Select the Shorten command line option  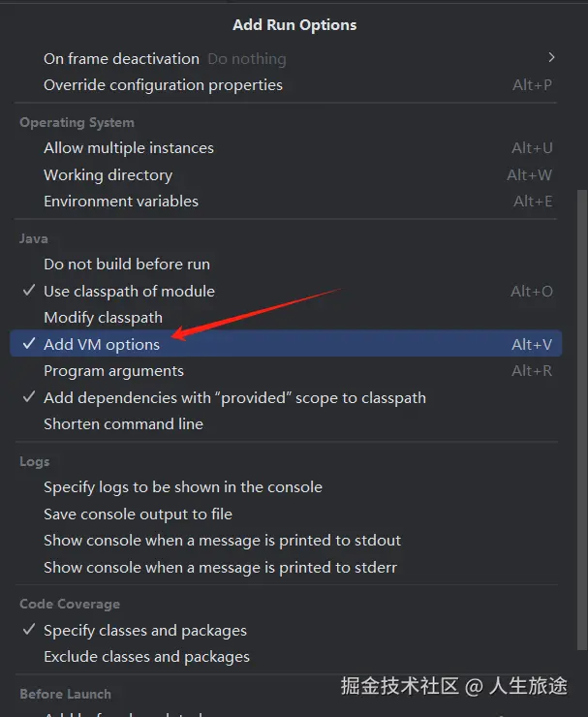(x=123, y=424)
